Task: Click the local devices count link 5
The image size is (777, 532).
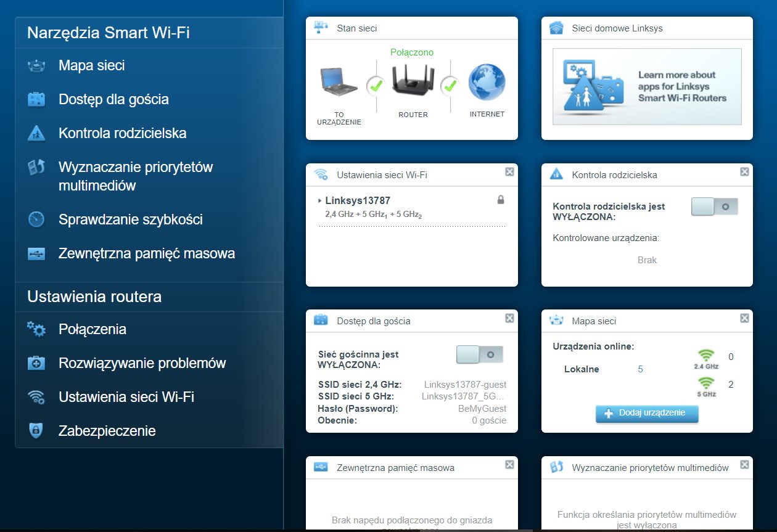Action: [640, 369]
